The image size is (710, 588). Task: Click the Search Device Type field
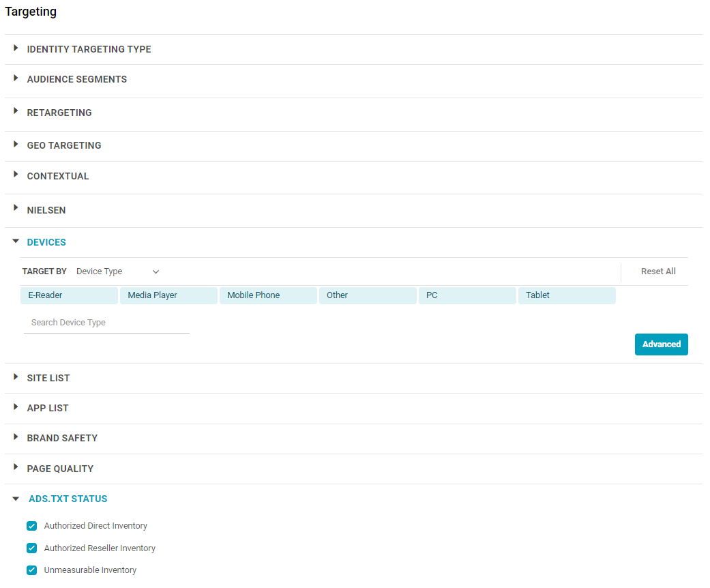click(106, 323)
